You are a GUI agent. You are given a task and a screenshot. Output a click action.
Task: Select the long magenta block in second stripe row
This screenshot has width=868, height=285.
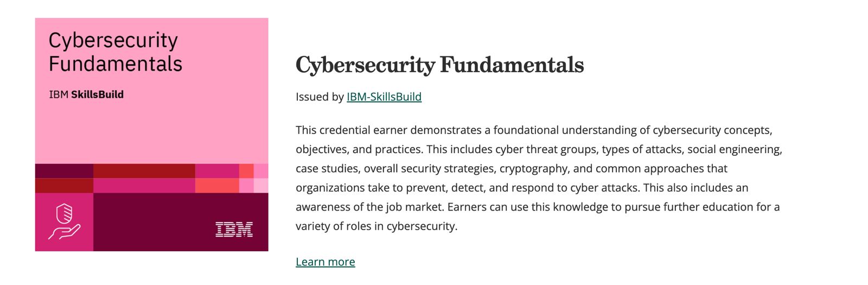(x=144, y=186)
